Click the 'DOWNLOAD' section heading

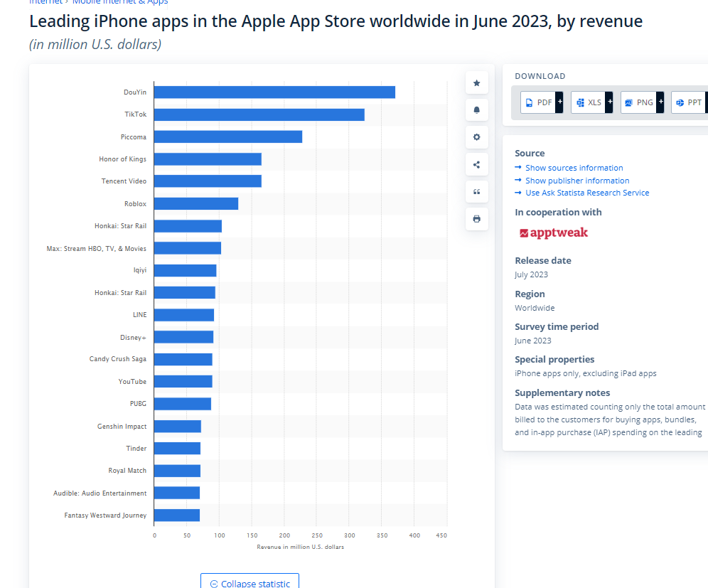[540, 76]
